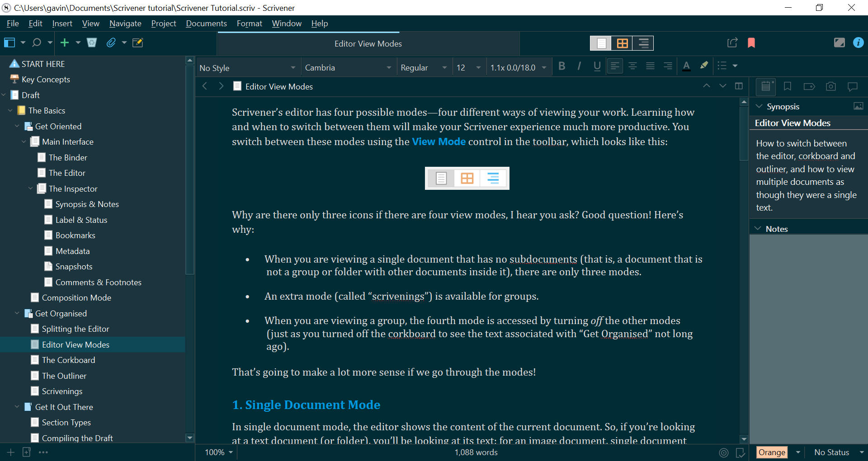Switch synopsis to image view icon

(858, 106)
